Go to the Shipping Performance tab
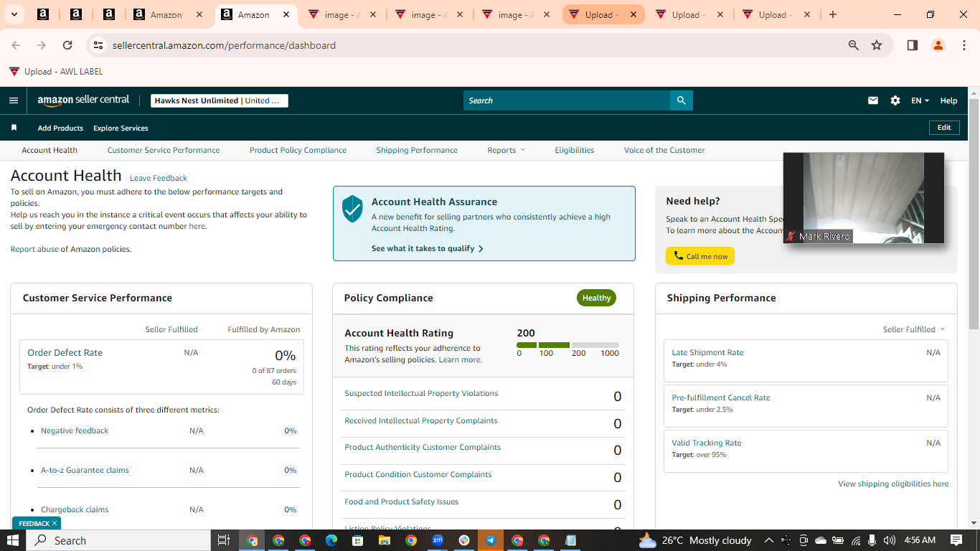Image resolution: width=980 pixels, height=551 pixels. pos(417,150)
